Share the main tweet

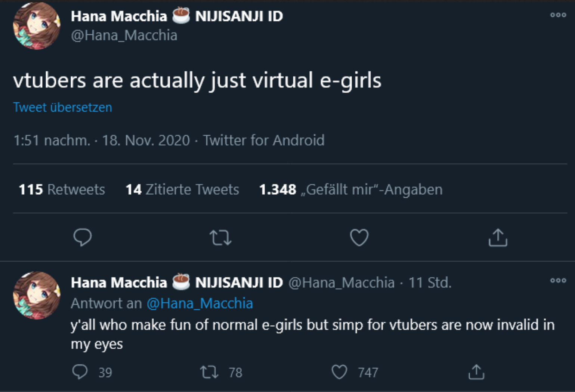[x=498, y=238]
